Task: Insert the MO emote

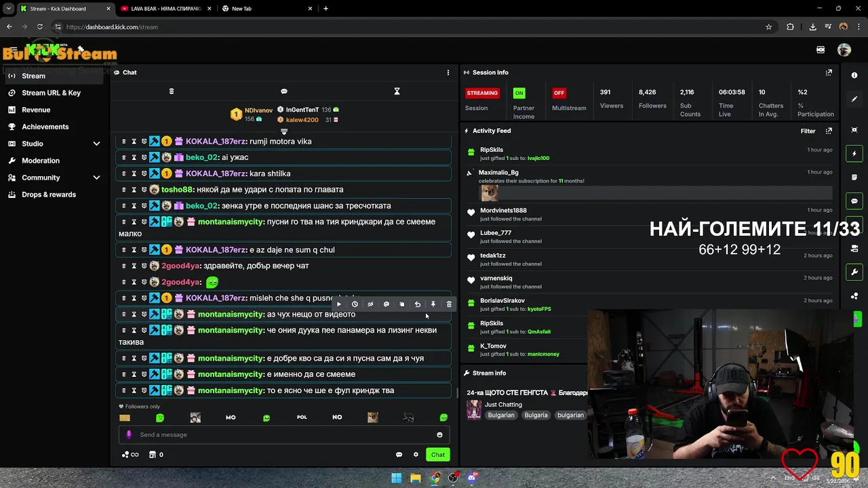Action: [231, 418]
